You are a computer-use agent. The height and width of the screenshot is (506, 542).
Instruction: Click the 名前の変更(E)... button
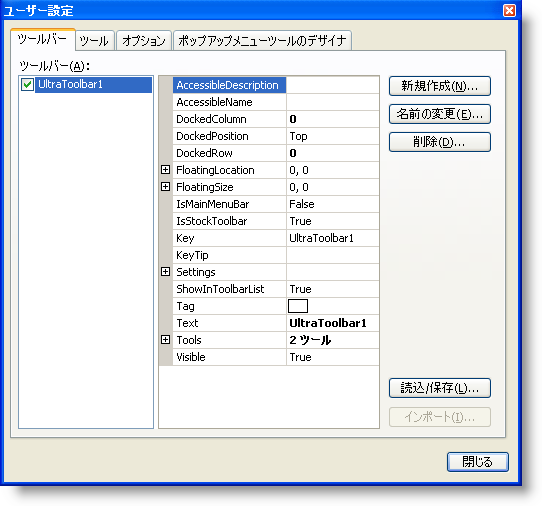[440, 114]
